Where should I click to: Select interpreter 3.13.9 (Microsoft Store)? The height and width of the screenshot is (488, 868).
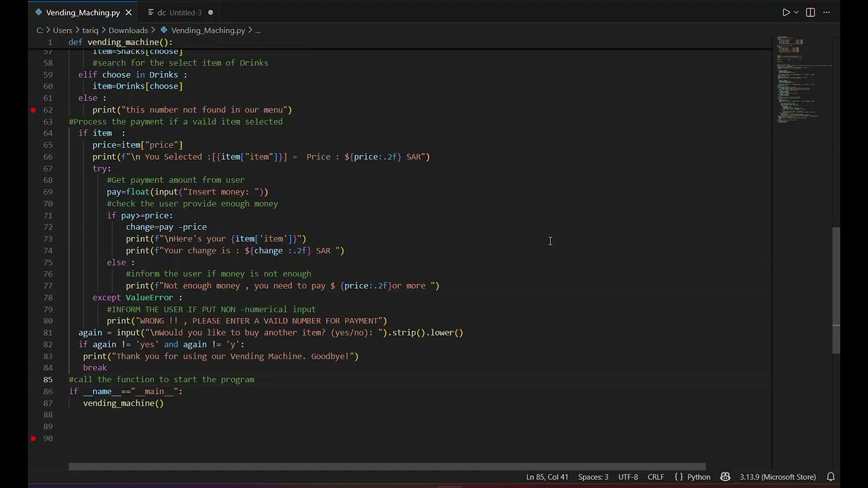[778, 477]
